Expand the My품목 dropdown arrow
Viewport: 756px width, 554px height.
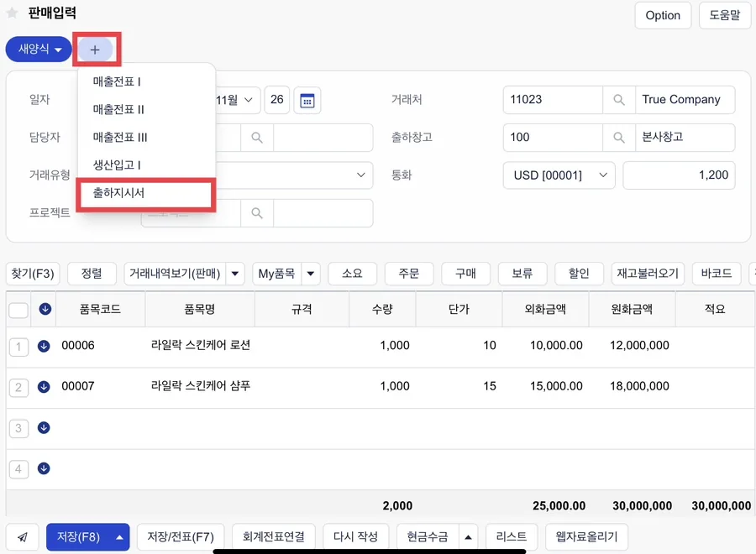pos(311,274)
